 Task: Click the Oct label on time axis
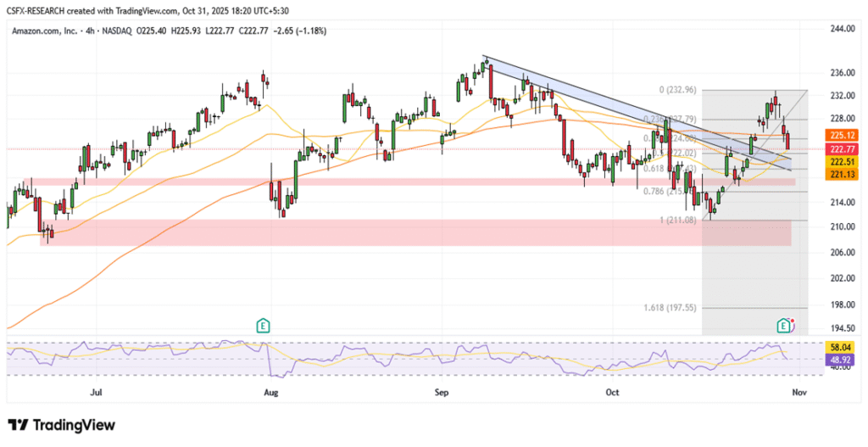point(615,393)
